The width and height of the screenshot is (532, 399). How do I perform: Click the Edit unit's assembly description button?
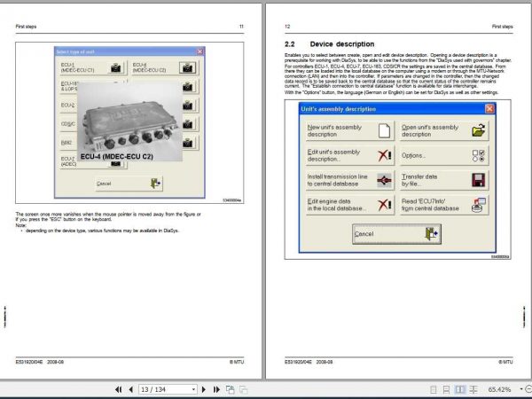(350, 155)
